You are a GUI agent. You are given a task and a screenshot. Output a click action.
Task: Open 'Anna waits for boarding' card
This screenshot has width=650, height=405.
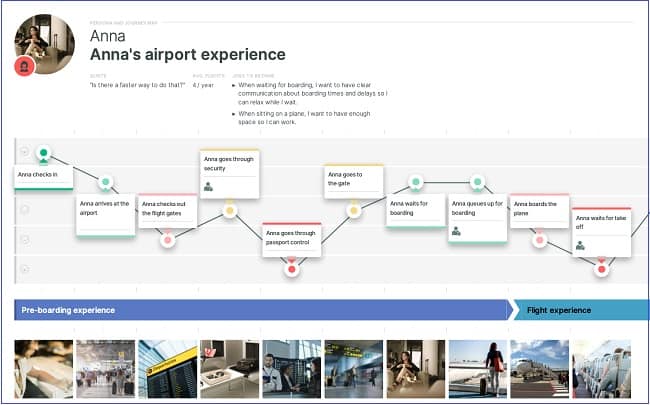[x=416, y=211]
